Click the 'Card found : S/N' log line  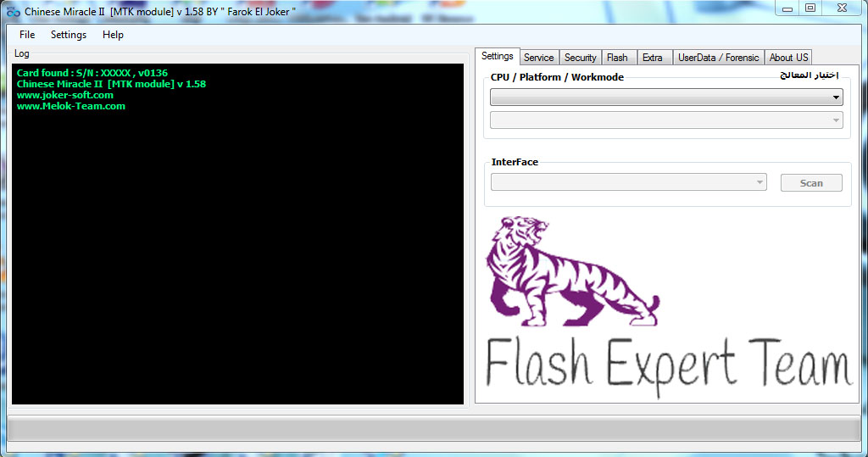point(92,73)
